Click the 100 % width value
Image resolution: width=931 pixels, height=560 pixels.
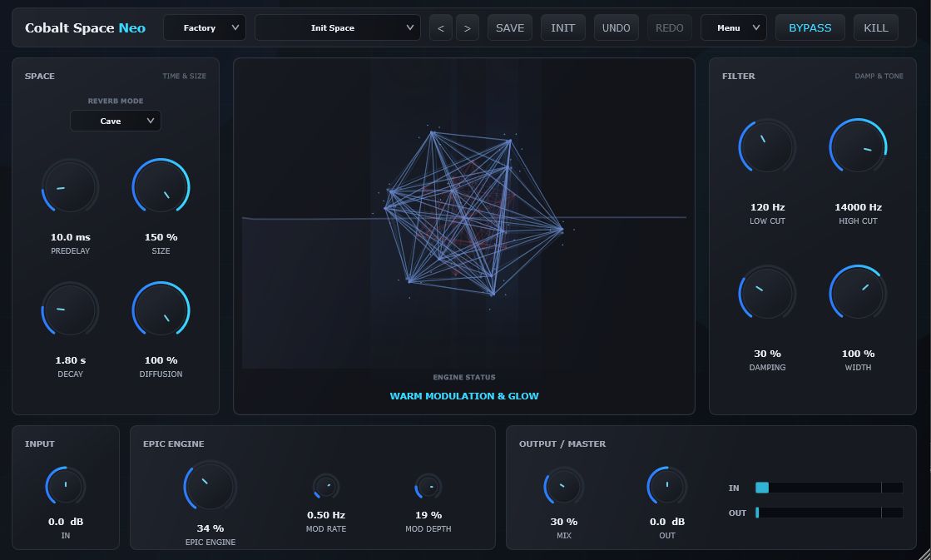858,354
